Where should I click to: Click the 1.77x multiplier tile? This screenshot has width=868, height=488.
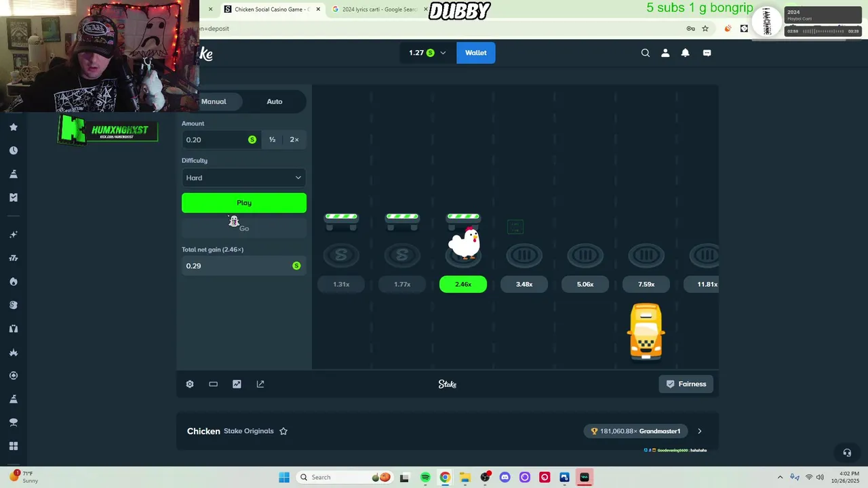click(x=402, y=285)
